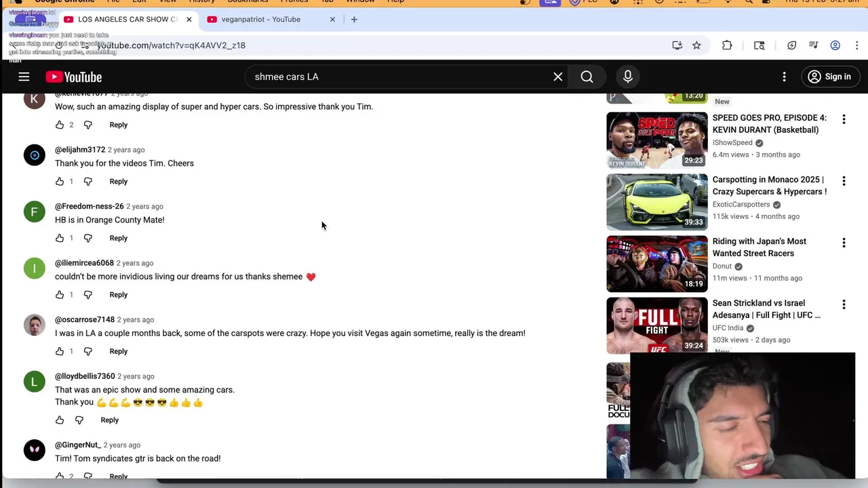Screen dimensions: 868x488
Task: Click @elijahm3172's round avatar
Action: point(35,155)
